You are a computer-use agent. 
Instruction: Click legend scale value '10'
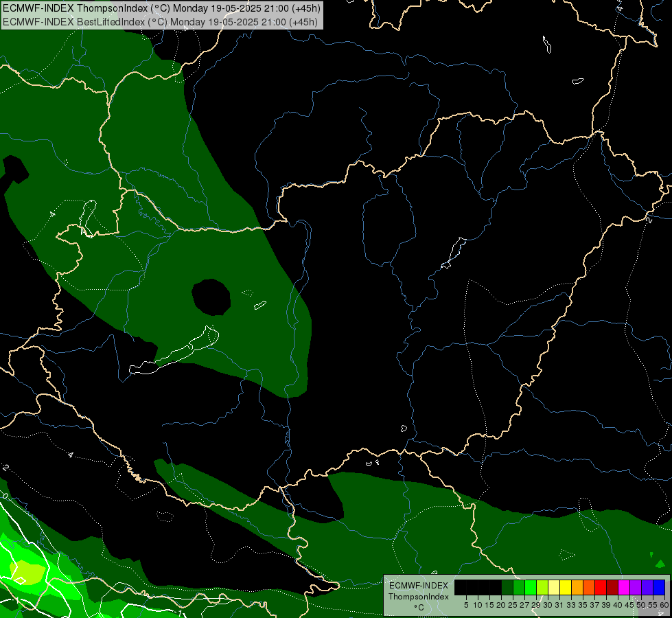click(478, 605)
